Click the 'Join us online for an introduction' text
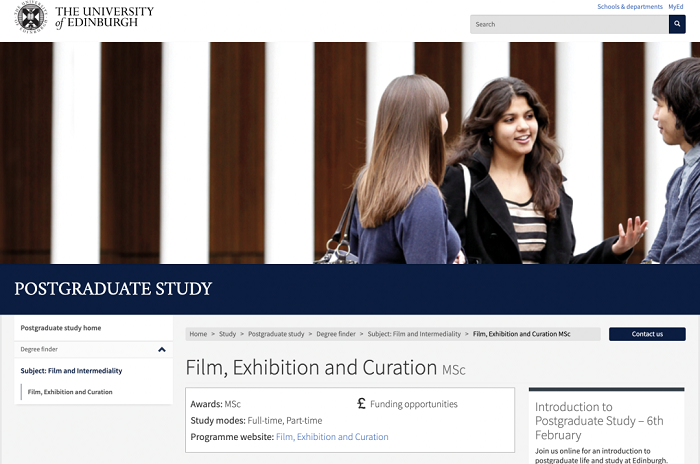 [x=601, y=456]
